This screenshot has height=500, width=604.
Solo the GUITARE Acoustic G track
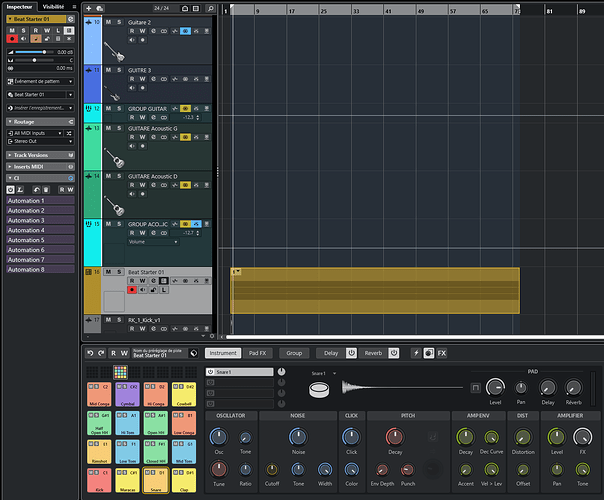click(119, 129)
